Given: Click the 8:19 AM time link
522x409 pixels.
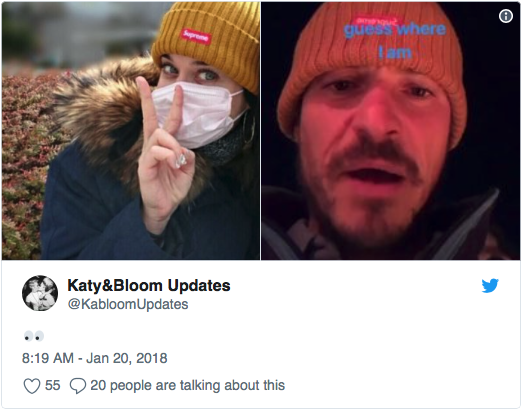Looking at the screenshot, I should 48,358.
